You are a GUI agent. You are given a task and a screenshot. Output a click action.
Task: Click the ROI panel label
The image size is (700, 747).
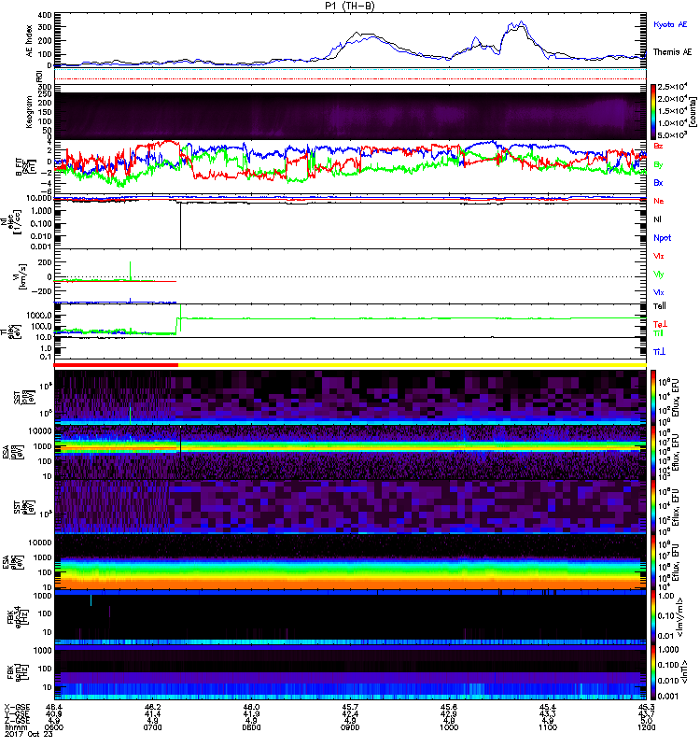[39, 76]
